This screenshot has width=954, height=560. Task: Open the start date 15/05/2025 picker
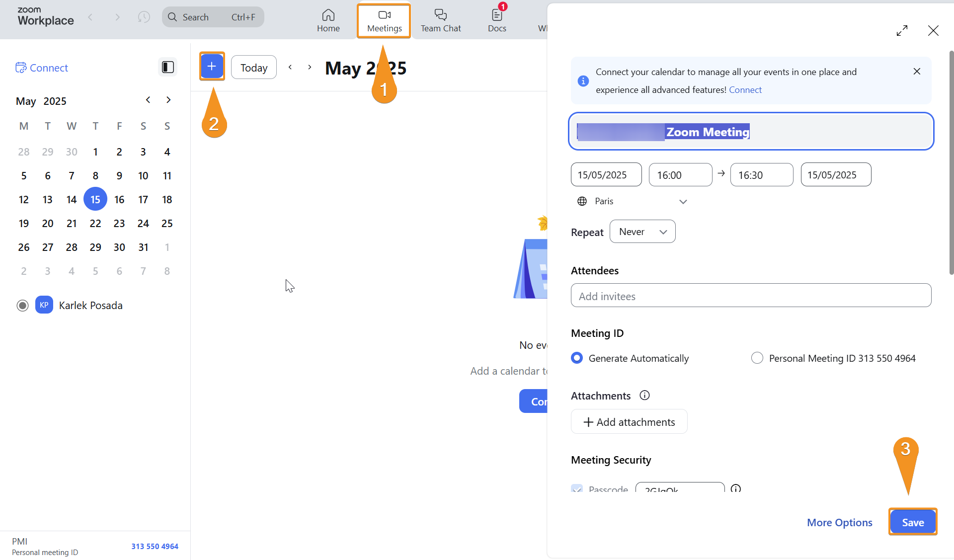(x=606, y=174)
